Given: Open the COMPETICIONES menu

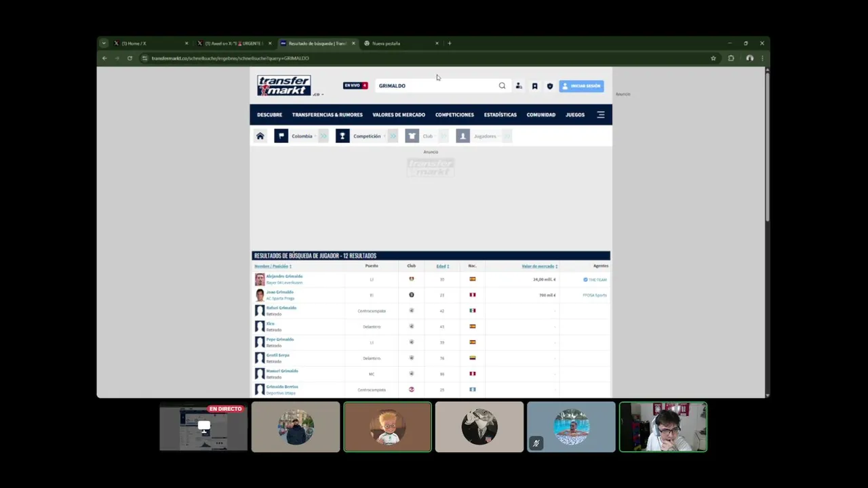Looking at the screenshot, I should [454, 115].
